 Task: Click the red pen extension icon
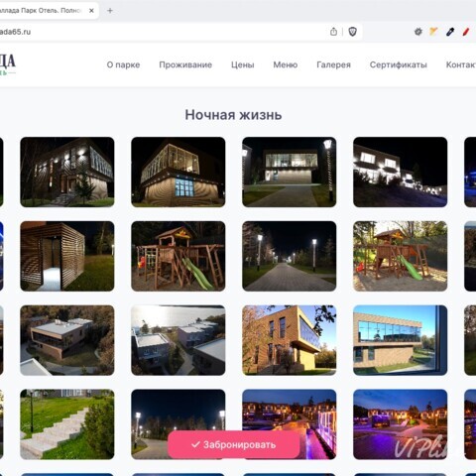point(466,32)
